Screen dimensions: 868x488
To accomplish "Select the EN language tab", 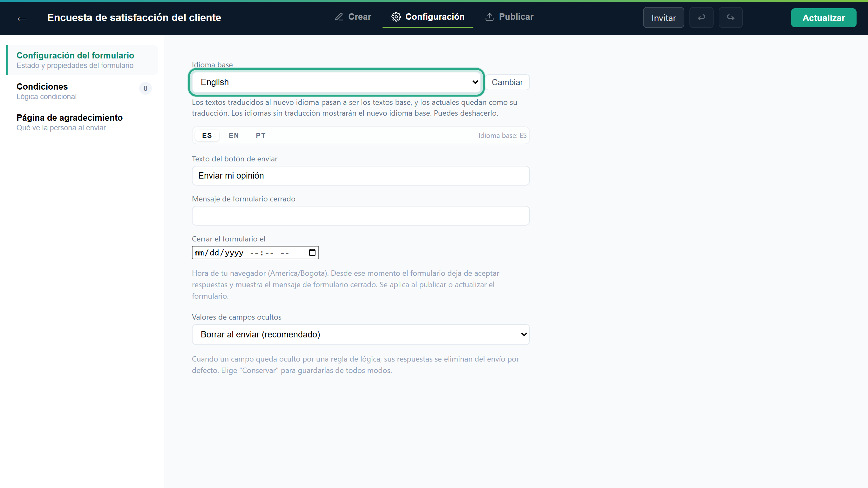I will pyautogui.click(x=234, y=135).
